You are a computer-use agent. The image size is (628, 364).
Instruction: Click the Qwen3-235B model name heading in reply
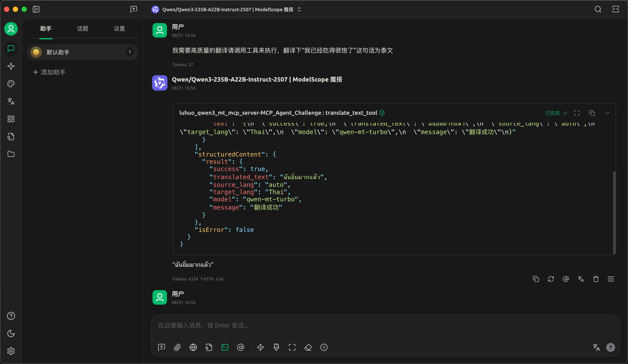point(257,79)
